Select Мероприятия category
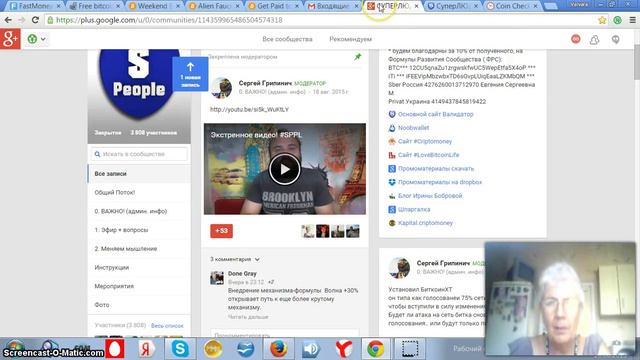The width and height of the screenshot is (640, 360). (139, 286)
